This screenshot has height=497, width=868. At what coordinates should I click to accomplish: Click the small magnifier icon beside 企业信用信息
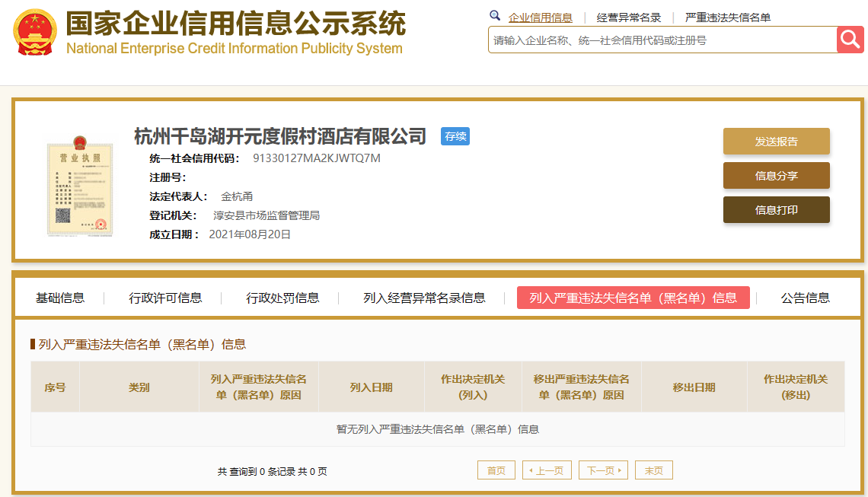(495, 16)
